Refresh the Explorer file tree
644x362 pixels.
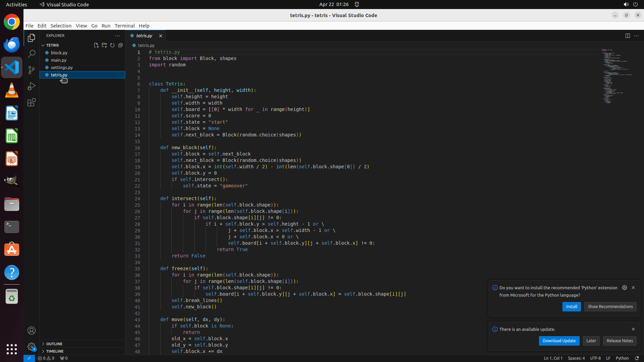pyautogui.click(x=112, y=45)
